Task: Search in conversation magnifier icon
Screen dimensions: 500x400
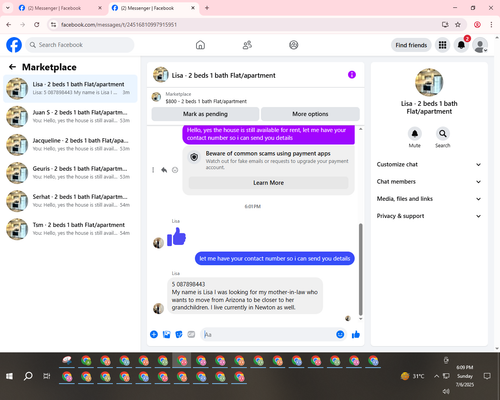Action: click(x=443, y=134)
